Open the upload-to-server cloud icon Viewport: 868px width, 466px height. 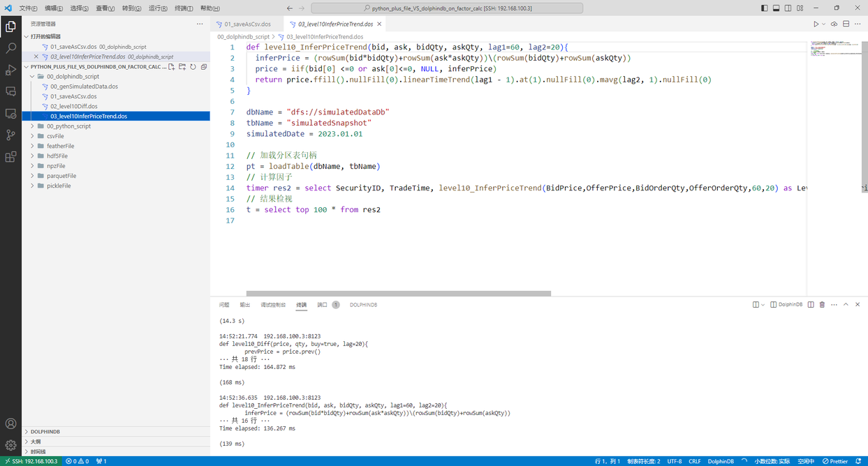[x=834, y=24]
